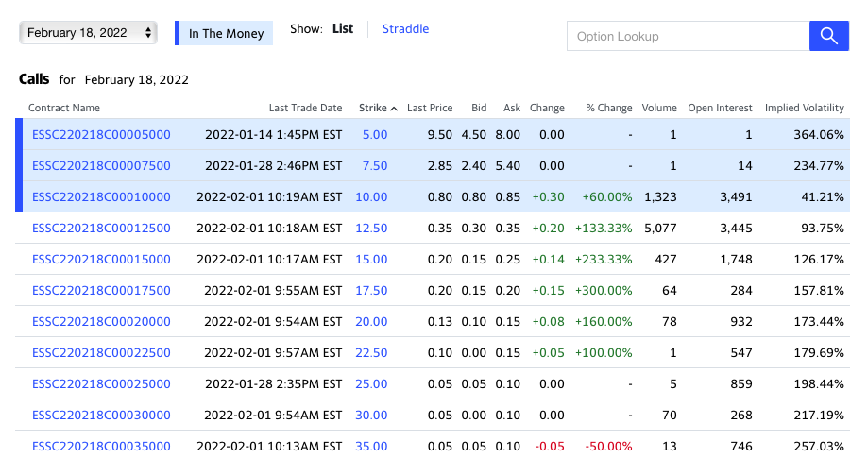Click the Contract Name column header
The width and height of the screenshot is (868, 475).
pos(64,108)
